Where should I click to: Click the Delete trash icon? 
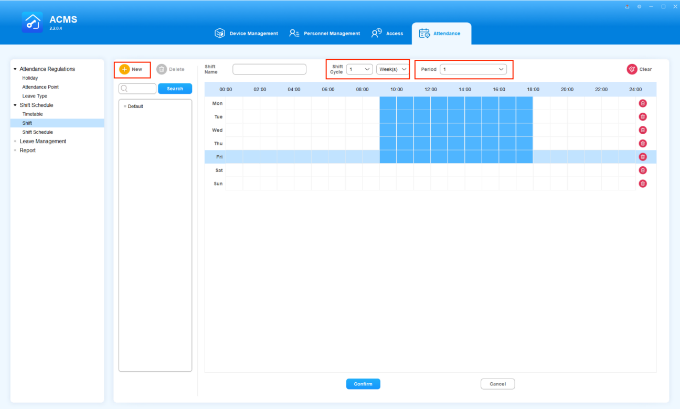(161, 69)
